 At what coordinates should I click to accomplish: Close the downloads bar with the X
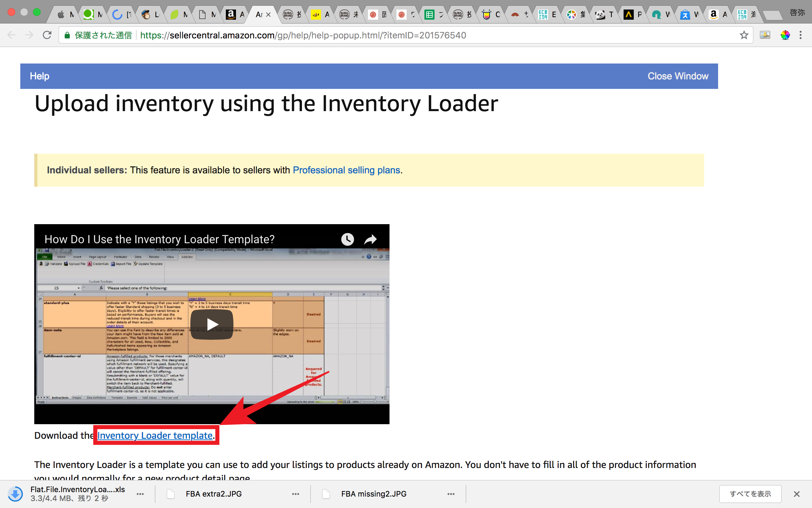coord(796,494)
